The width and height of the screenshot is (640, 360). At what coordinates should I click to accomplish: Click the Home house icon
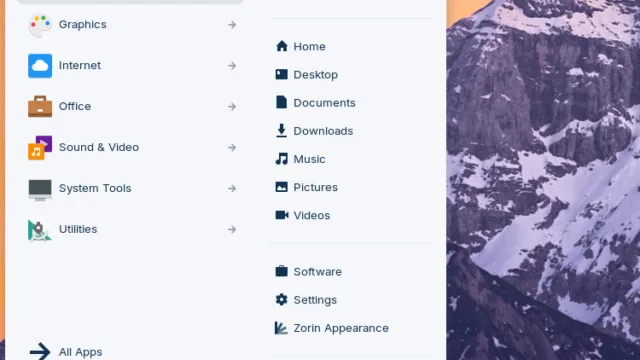point(282,46)
